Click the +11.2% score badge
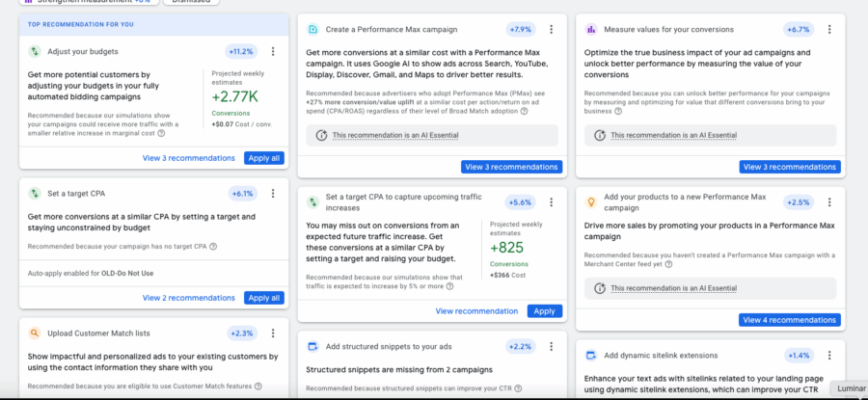868x400 pixels. [x=241, y=51]
